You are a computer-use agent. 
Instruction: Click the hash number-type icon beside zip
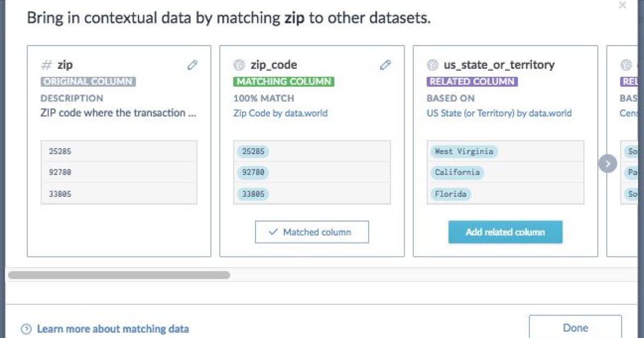[x=47, y=64]
